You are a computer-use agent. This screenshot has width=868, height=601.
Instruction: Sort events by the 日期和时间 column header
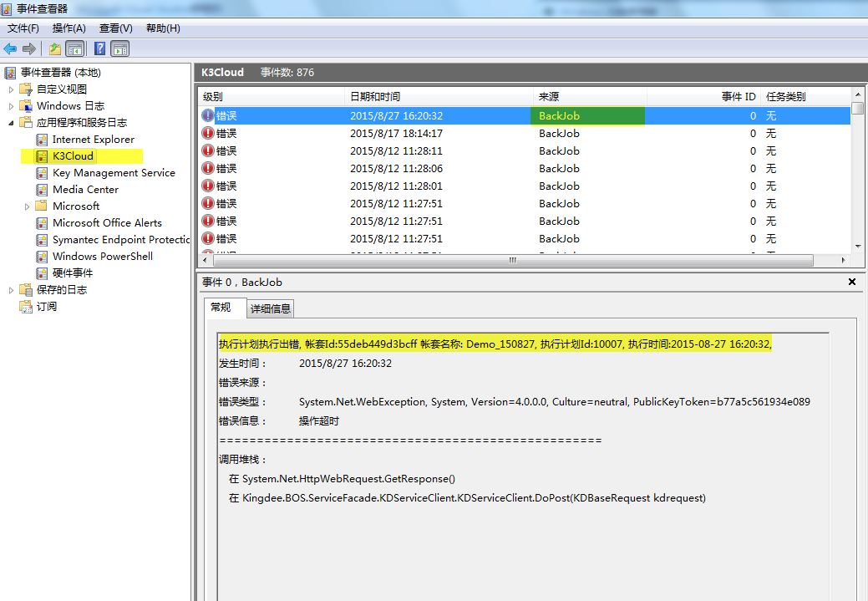[439, 97]
